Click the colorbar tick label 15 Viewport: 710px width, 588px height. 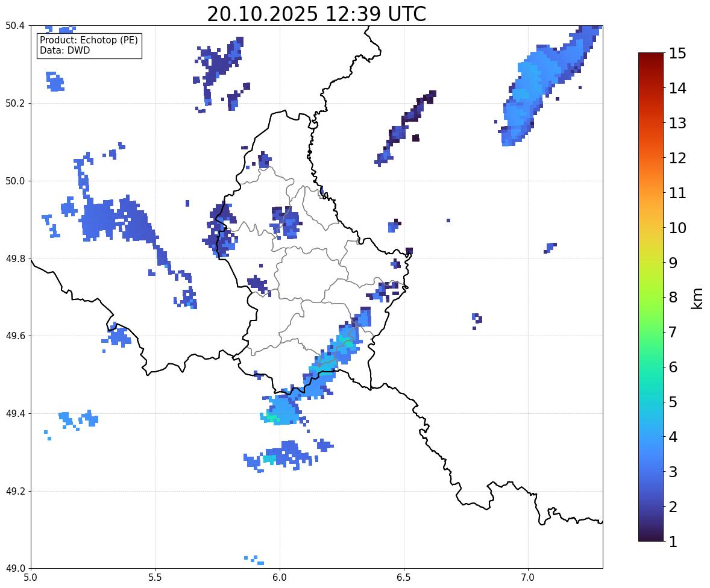677,54
